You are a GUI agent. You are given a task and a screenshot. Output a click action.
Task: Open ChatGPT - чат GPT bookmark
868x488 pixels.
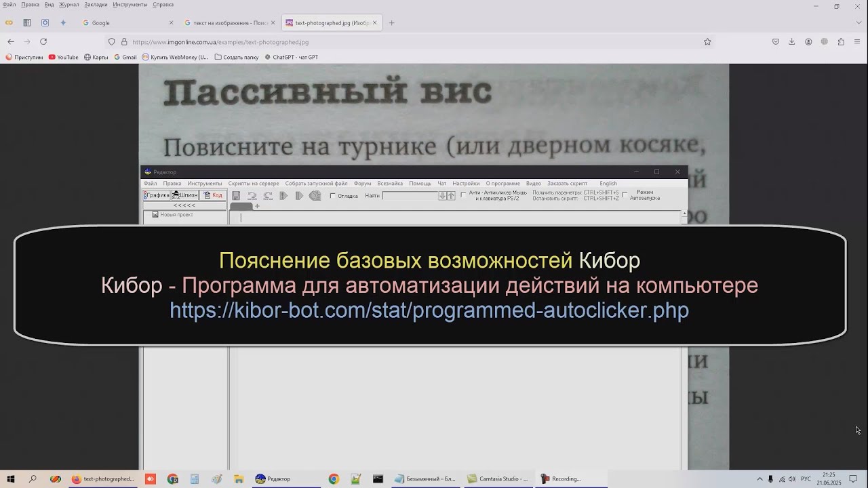click(x=291, y=57)
